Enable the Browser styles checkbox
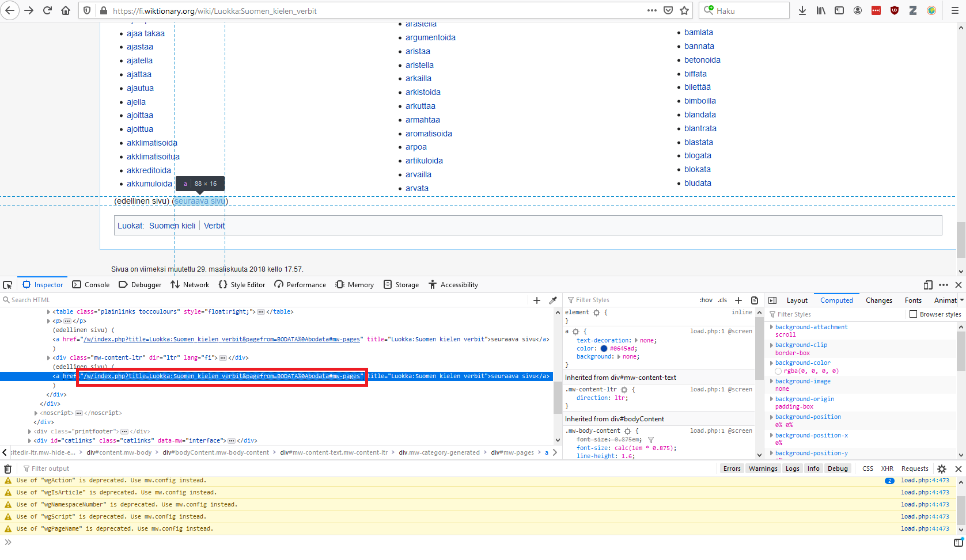This screenshot has width=966, height=560. coord(913,314)
